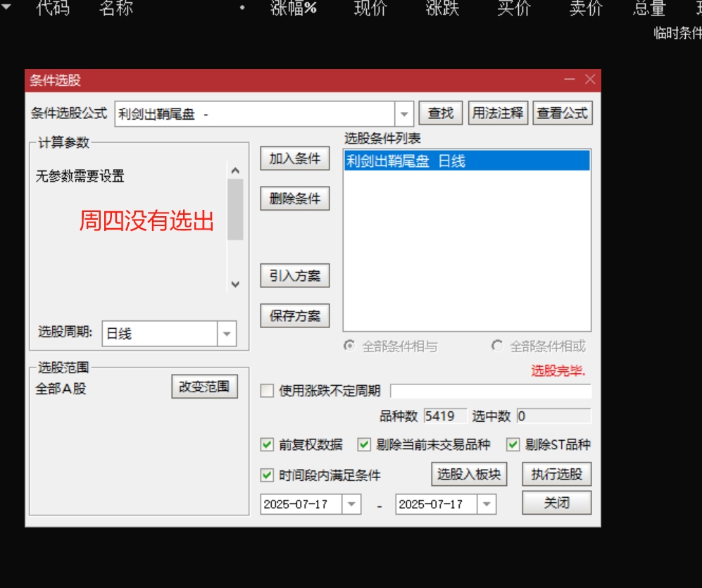The height and width of the screenshot is (588, 702).
Task: Click 改变范围 to change stock range
Action: 205,387
